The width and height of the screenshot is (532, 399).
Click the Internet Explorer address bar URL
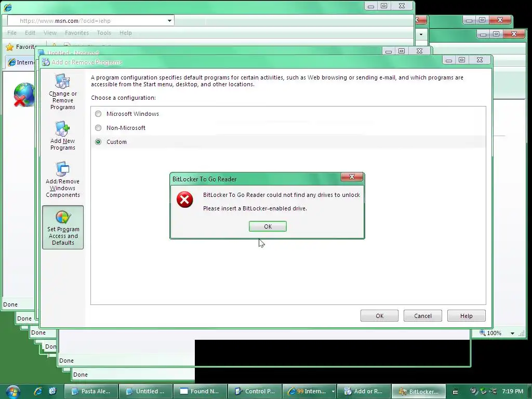click(65, 21)
